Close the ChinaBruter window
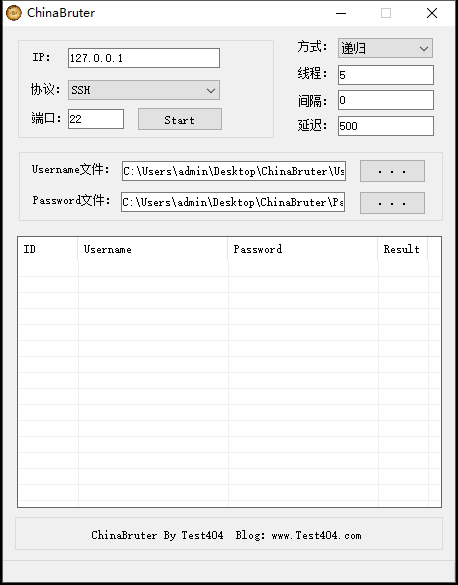 (432, 13)
